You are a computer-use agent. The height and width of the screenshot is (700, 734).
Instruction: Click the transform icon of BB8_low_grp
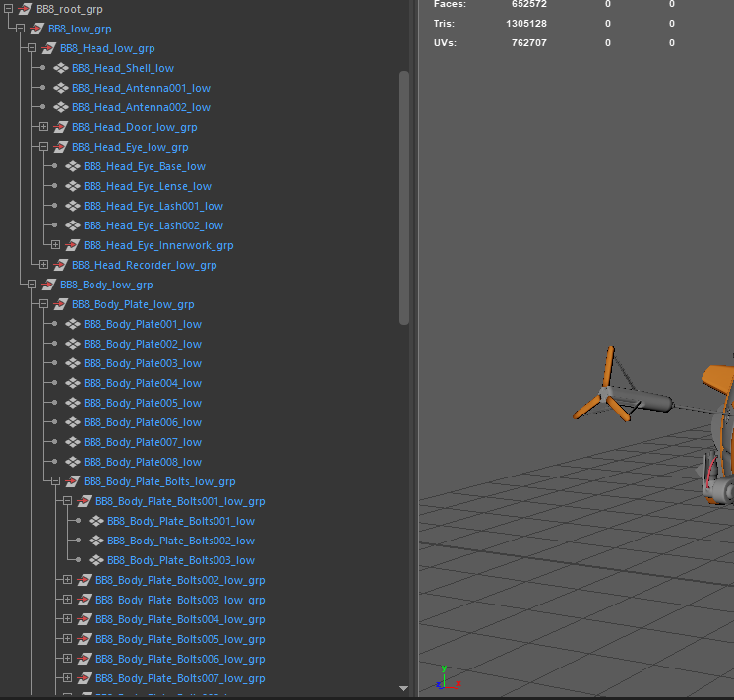click(37, 29)
